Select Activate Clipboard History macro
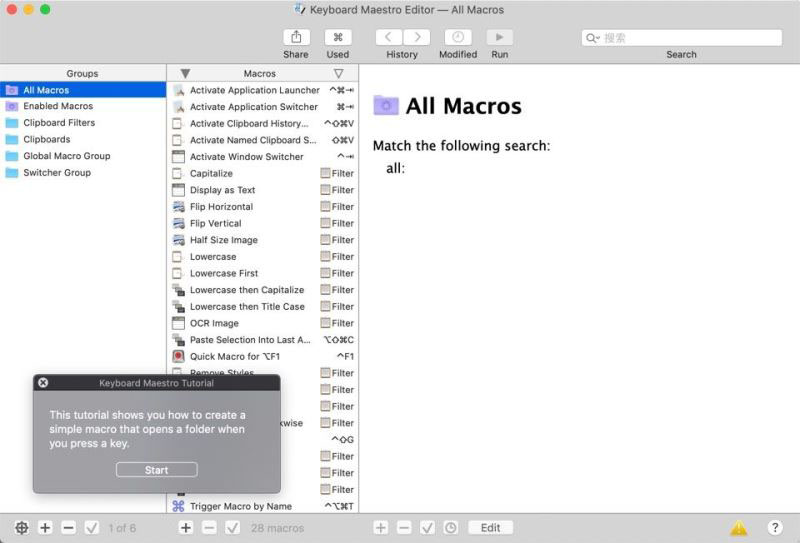This screenshot has width=800, height=543. pyautogui.click(x=263, y=124)
